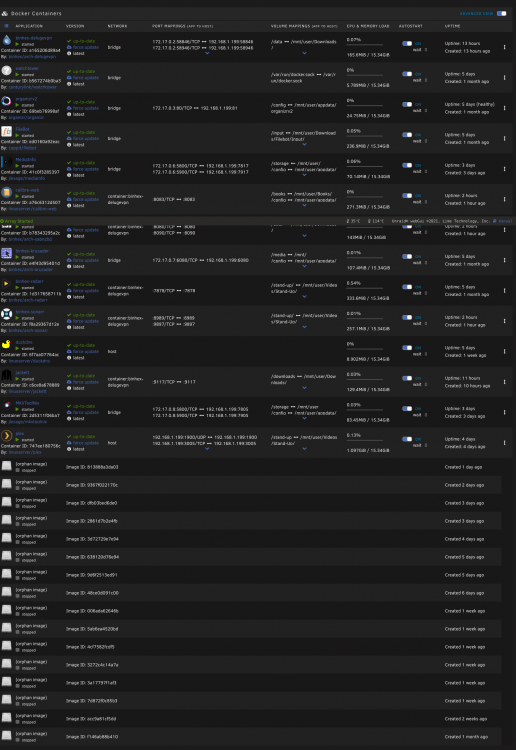Click the CPU load bar for binhex-delugevpn
516x750 pixels.
click(x=364, y=45)
